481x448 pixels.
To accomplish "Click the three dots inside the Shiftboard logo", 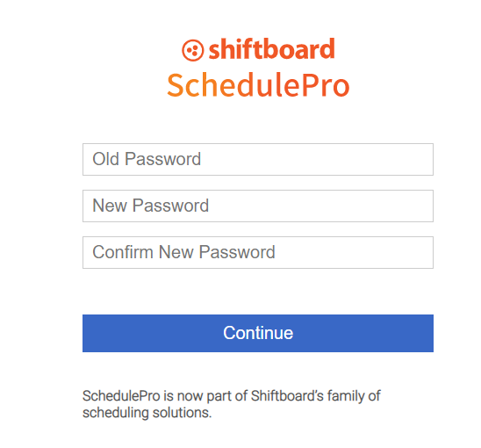I will [x=192, y=50].
